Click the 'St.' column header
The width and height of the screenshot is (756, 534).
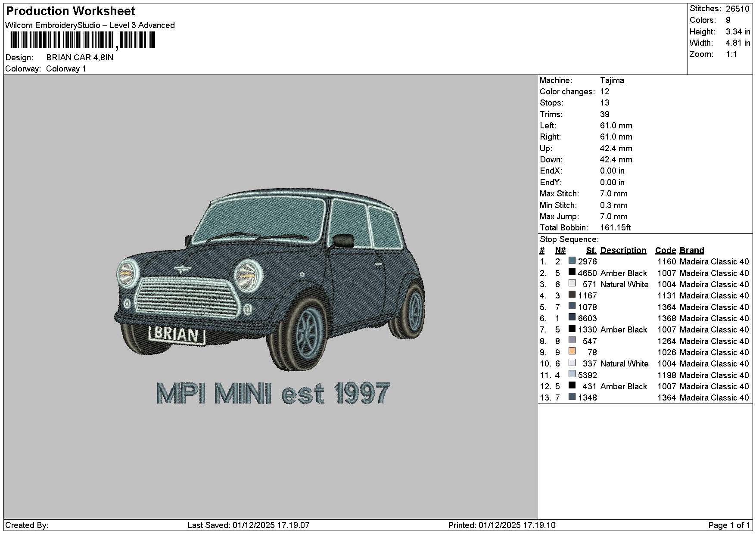point(591,250)
